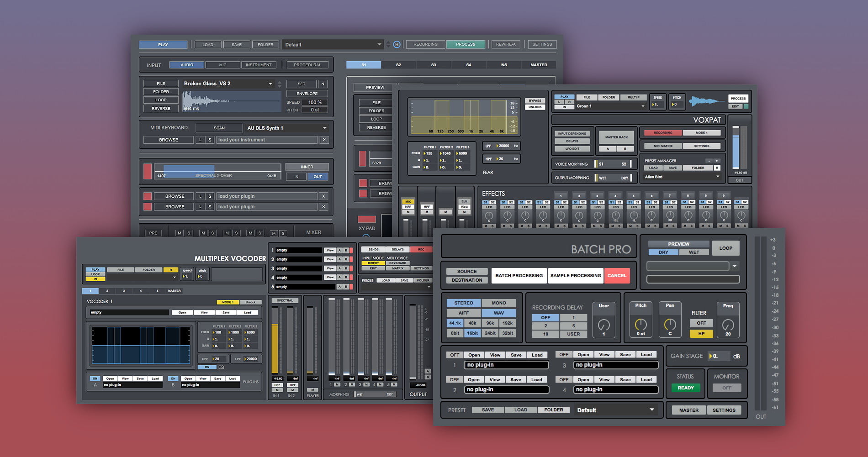This screenshot has height=457, width=868.
Task: Click the Broken Glass waveform display
Action: click(x=232, y=101)
